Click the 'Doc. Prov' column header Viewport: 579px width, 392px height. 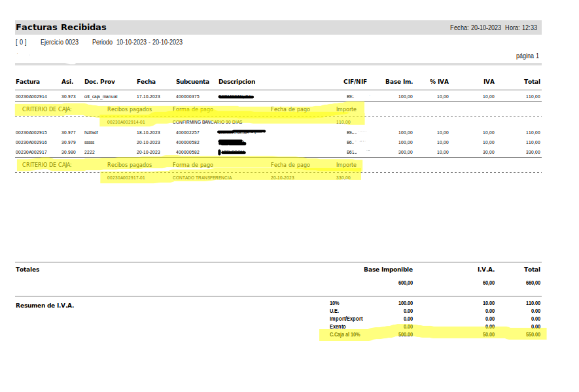pos(99,82)
